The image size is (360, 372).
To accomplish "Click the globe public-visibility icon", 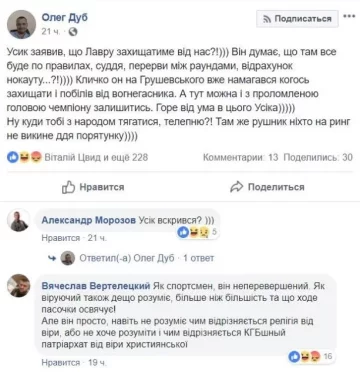I will click(x=72, y=32).
